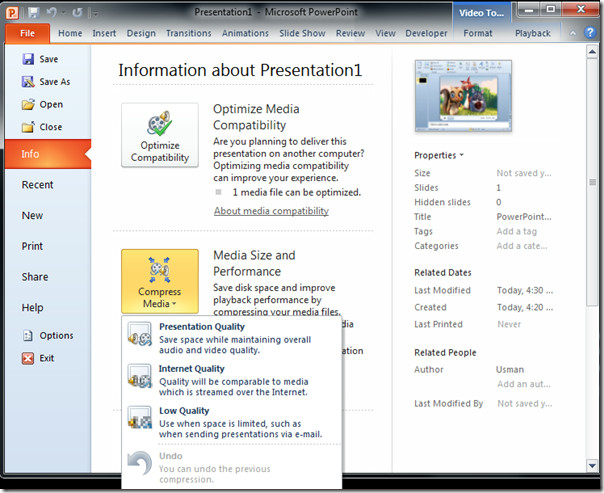Switch to the View tab
Screen dimensions: 604x493
point(385,34)
